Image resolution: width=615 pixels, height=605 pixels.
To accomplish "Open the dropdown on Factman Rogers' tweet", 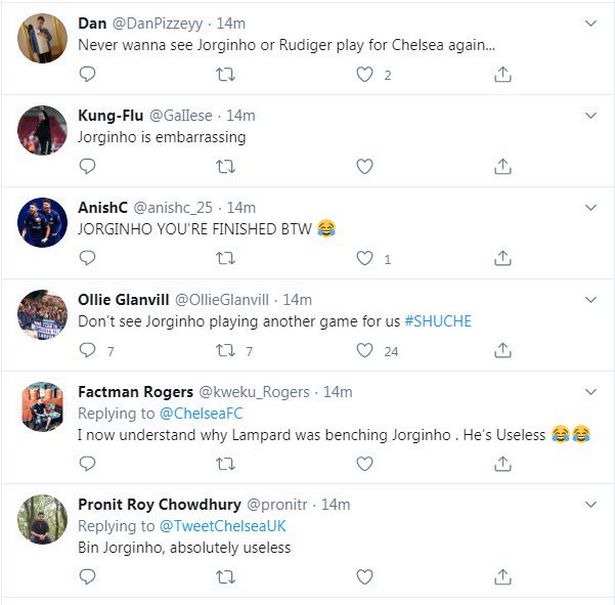I will 591,390.
